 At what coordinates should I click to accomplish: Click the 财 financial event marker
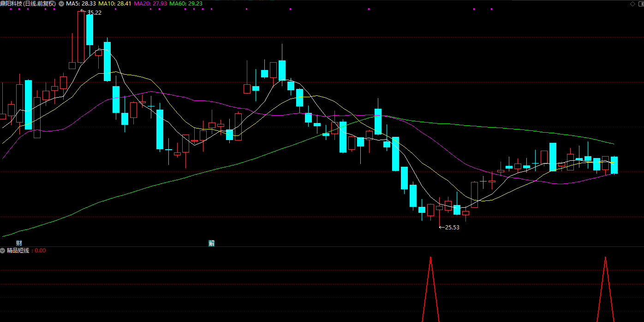coord(19,243)
